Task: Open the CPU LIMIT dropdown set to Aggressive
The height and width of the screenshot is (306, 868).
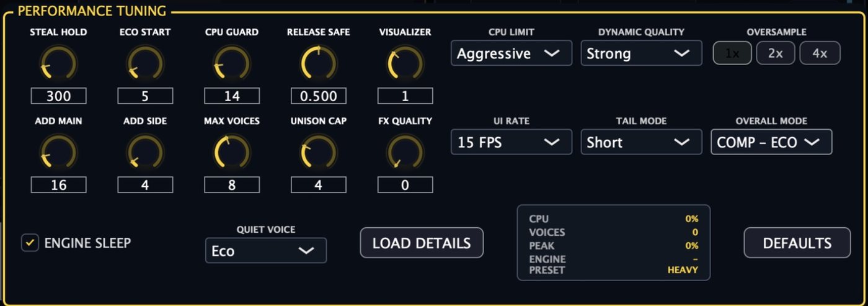Action: [511, 53]
